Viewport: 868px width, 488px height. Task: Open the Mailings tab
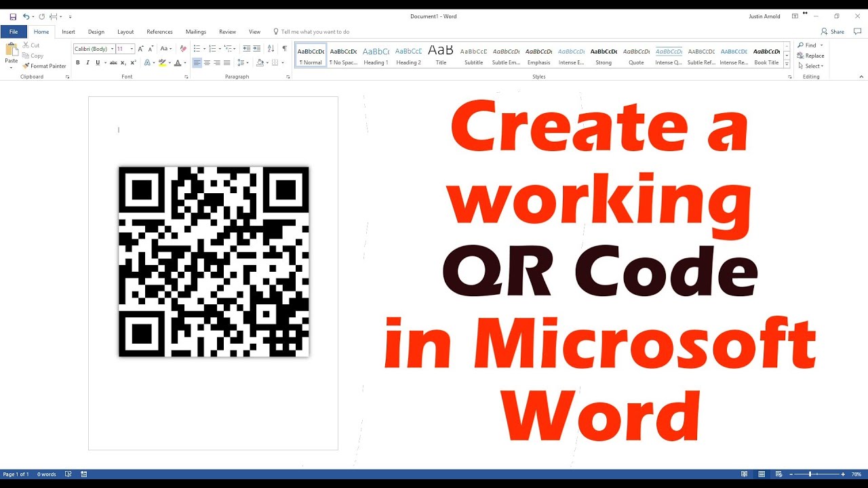click(x=196, y=32)
